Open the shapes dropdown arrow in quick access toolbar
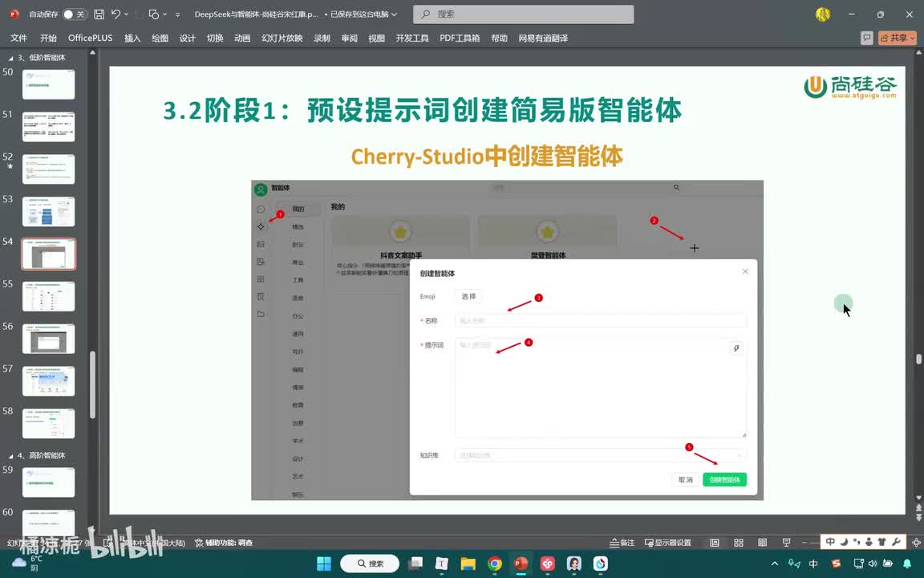Screen dimensions: 924x578 click(x=164, y=14)
